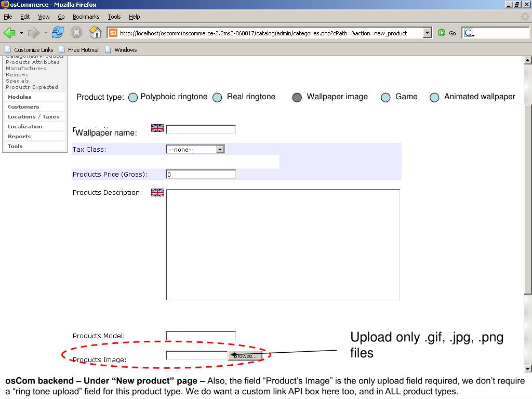Open the File menu
The width and height of the screenshot is (532, 399).
coord(8,17)
